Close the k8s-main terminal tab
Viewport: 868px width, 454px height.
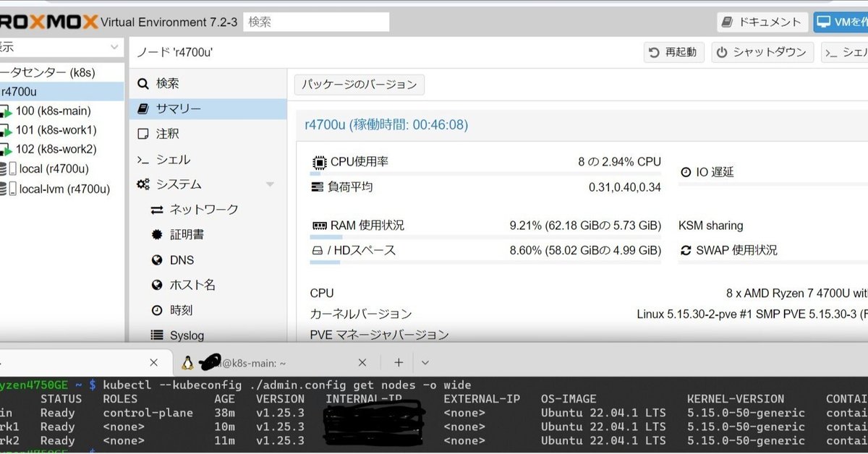(x=362, y=362)
